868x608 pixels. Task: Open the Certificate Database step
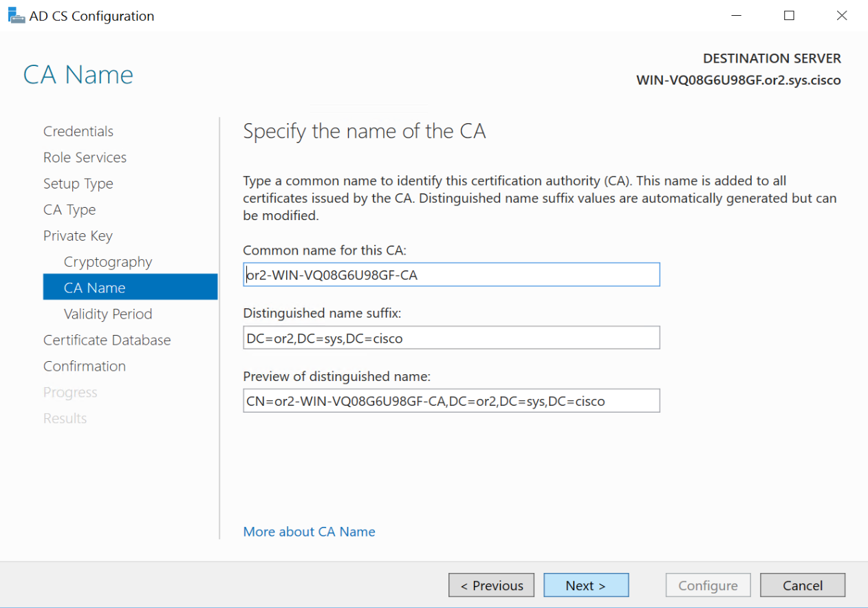tap(107, 340)
